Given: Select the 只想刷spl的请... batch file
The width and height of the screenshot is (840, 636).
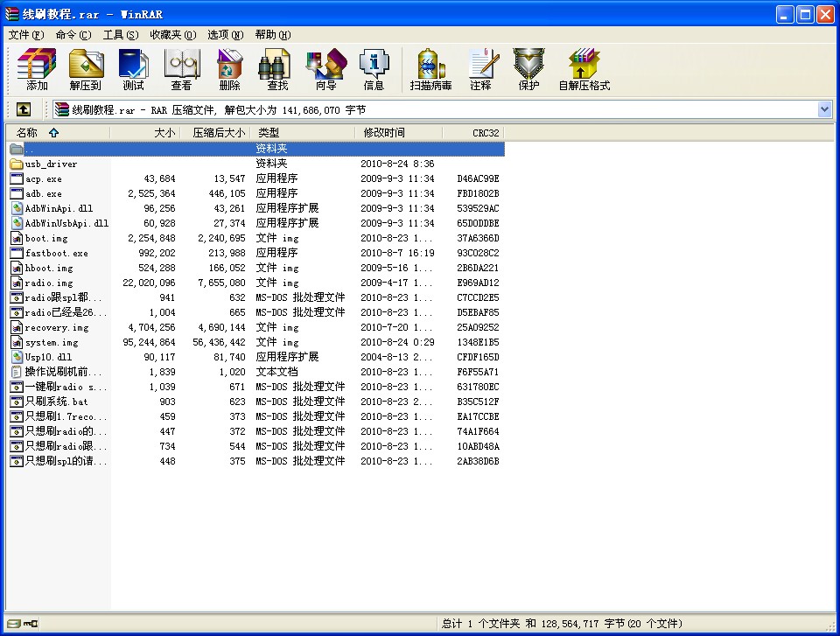Looking at the screenshot, I should (66, 461).
